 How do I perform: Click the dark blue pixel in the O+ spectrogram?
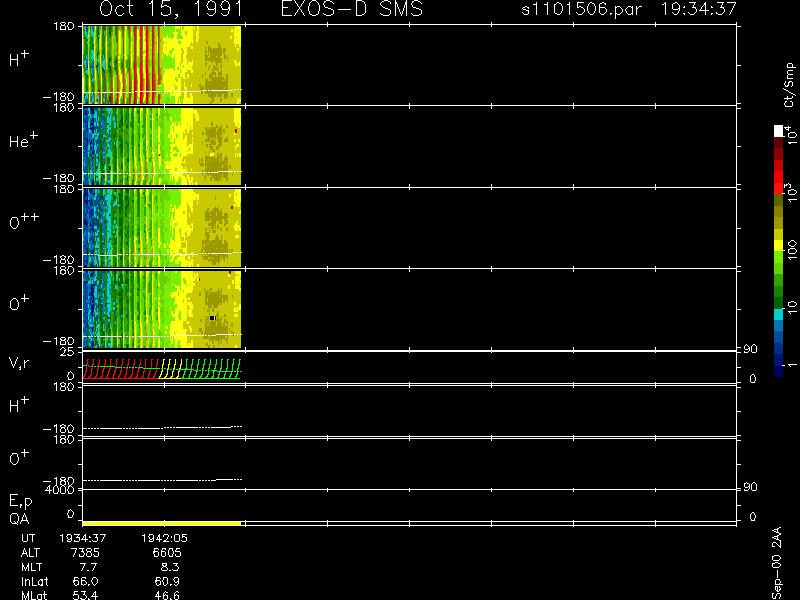pyautogui.click(x=212, y=318)
